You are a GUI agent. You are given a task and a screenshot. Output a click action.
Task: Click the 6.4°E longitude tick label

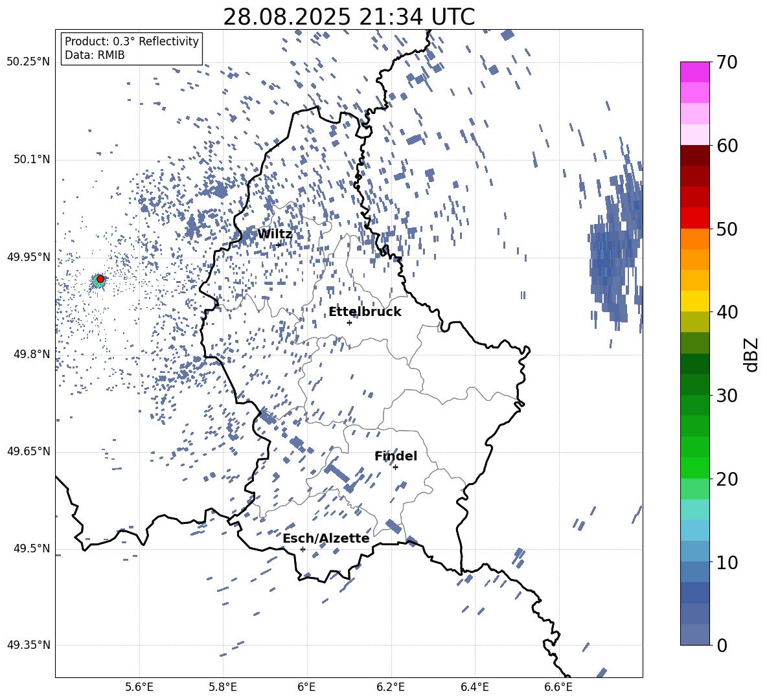pos(474,687)
